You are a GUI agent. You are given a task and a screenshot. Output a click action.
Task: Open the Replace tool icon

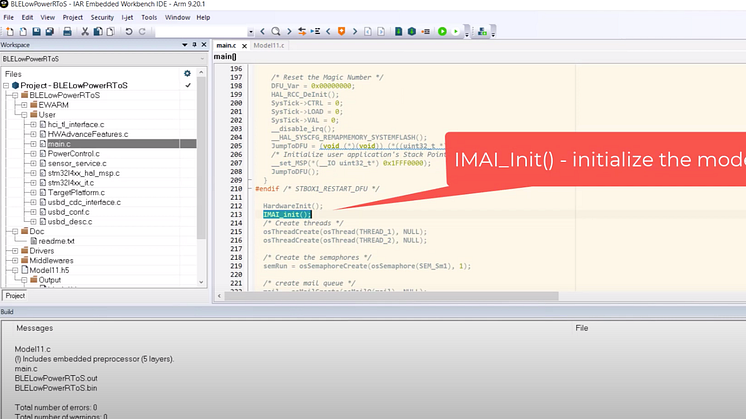coord(302,31)
